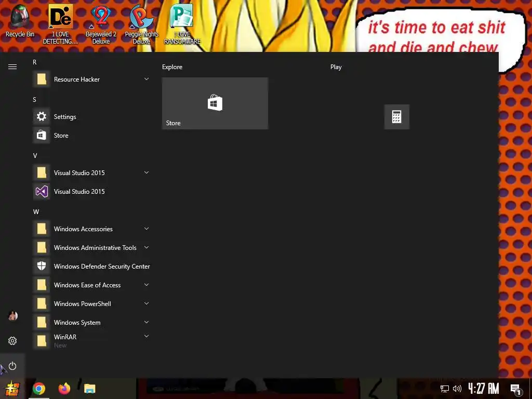This screenshot has width=532, height=399.
Task: Click the Play group heading
Action: point(336,67)
